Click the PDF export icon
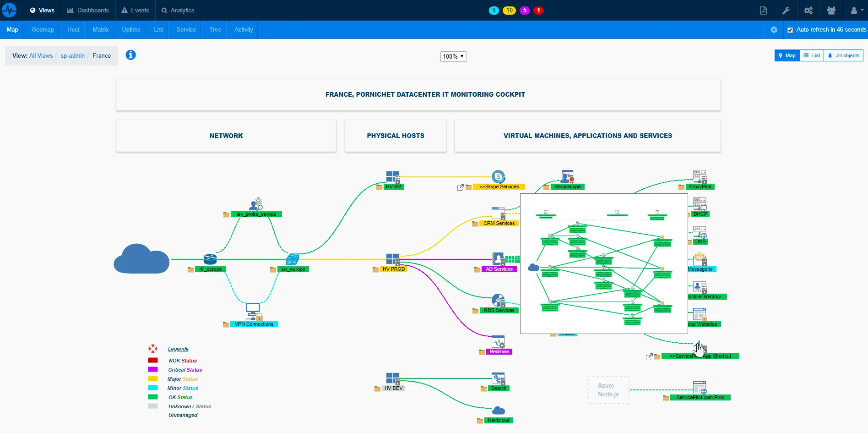 pyautogui.click(x=763, y=10)
